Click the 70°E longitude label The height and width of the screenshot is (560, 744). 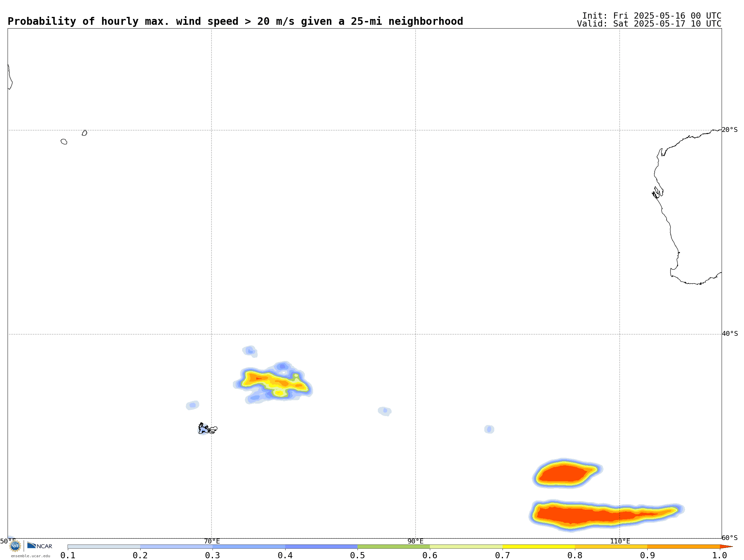212,541
